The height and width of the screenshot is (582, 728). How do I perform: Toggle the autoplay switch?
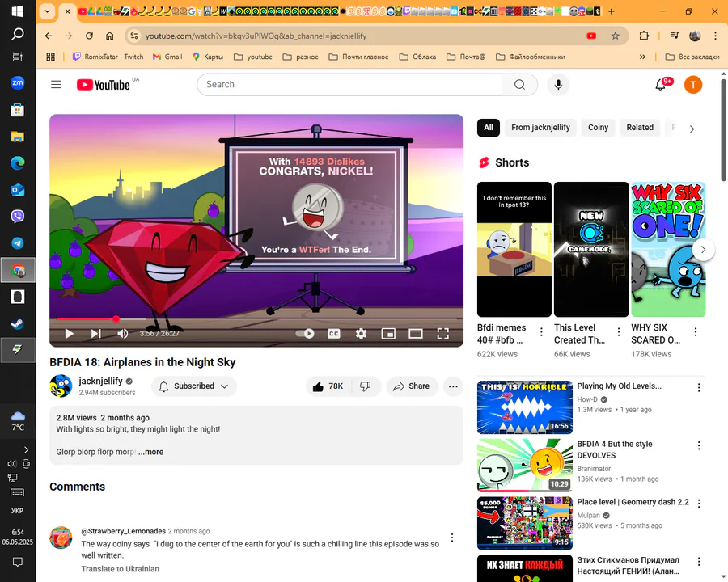click(306, 334)
